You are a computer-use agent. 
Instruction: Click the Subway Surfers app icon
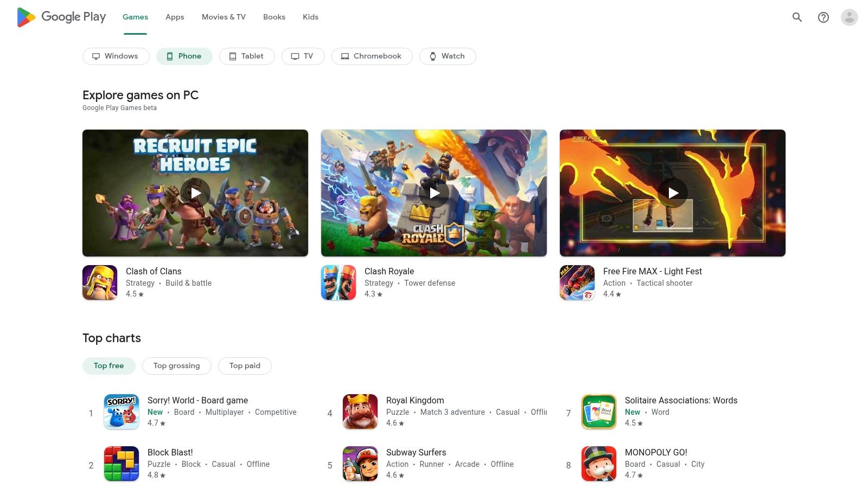pyautogui.click(x=360, y=464)
